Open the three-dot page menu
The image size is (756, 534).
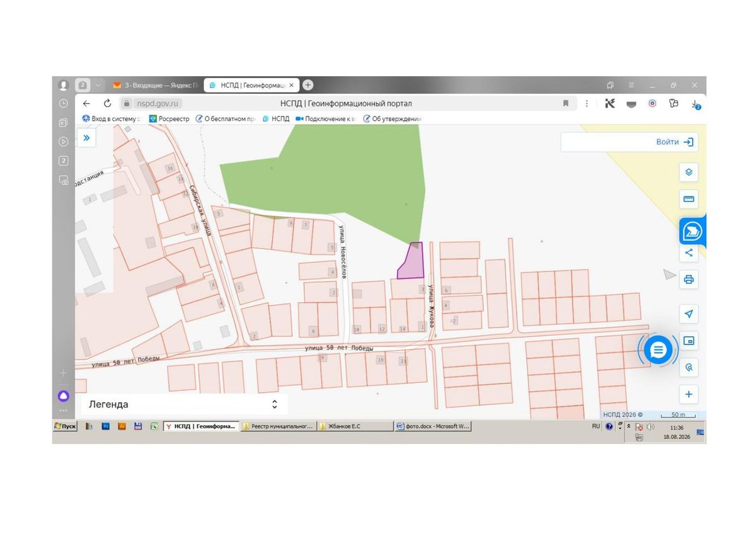click(x=587, y=103)
